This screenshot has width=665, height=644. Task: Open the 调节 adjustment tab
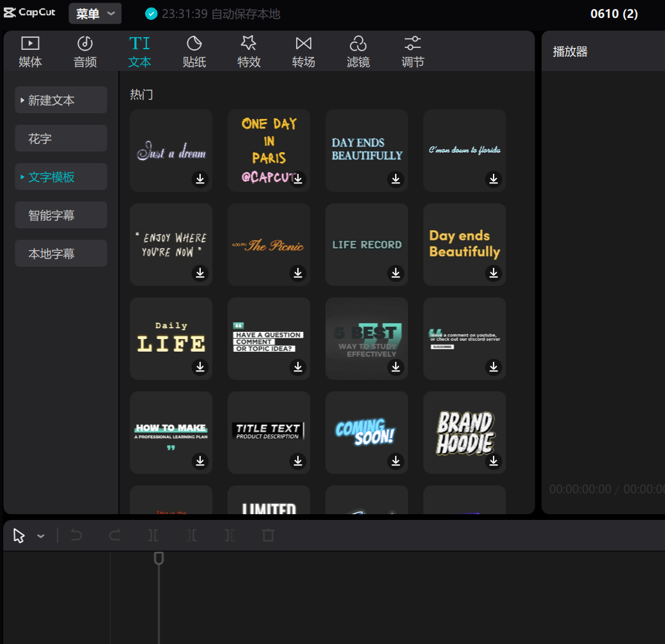(x=412, y=52)
